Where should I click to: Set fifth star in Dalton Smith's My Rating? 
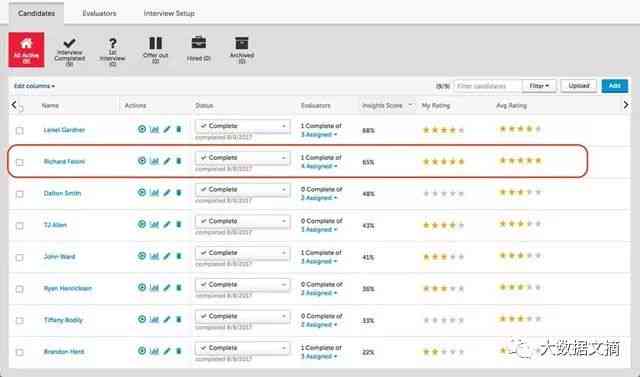461,194
